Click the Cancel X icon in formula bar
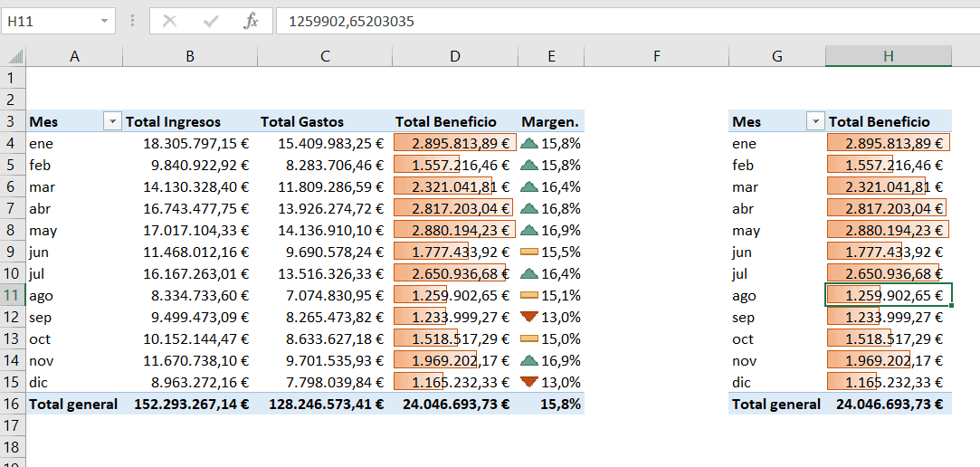This screenshot has height=467, width=980. click(x=169, y=21)
